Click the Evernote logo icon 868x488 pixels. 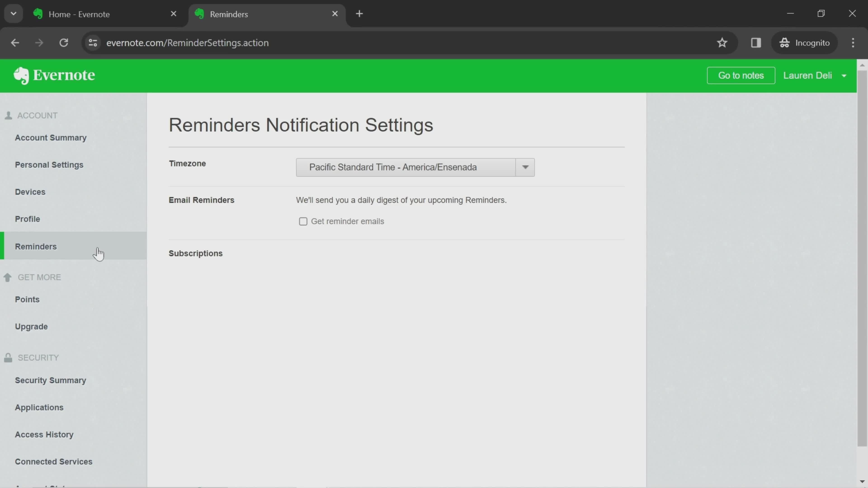tap(21, 76)
